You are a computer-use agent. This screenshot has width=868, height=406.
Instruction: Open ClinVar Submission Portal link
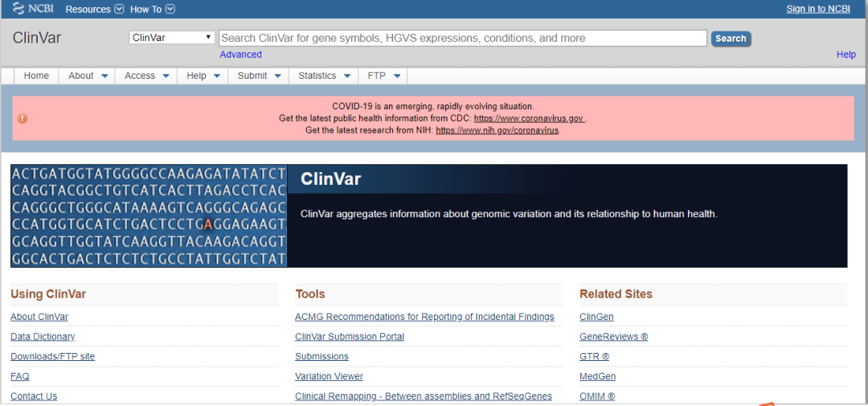[350, 336]
